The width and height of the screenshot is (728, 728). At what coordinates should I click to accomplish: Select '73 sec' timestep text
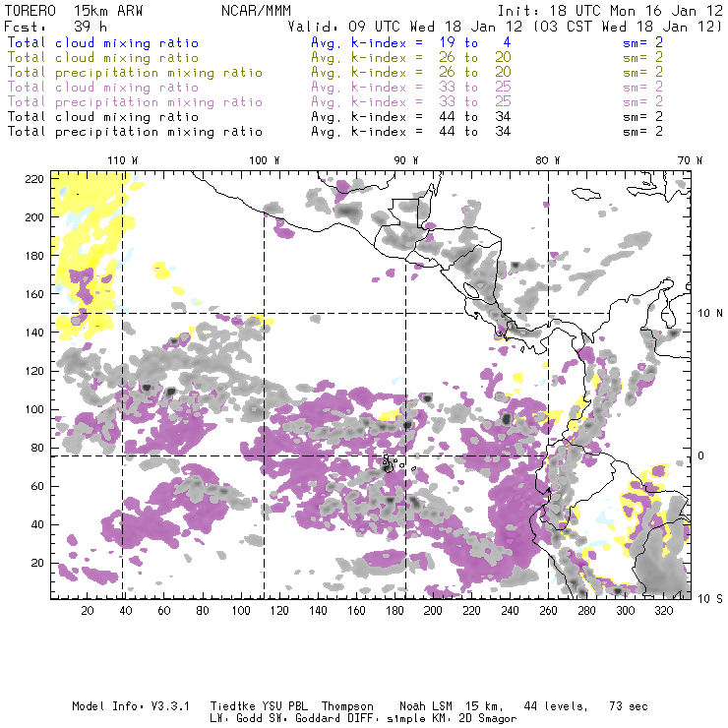629,706
